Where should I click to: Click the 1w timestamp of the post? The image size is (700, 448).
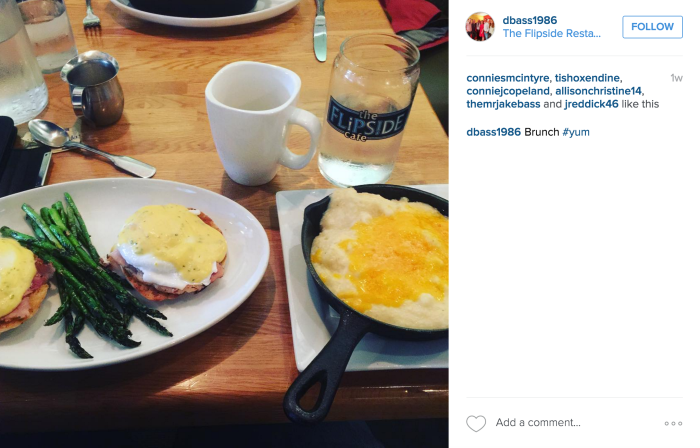pos(676,78)
